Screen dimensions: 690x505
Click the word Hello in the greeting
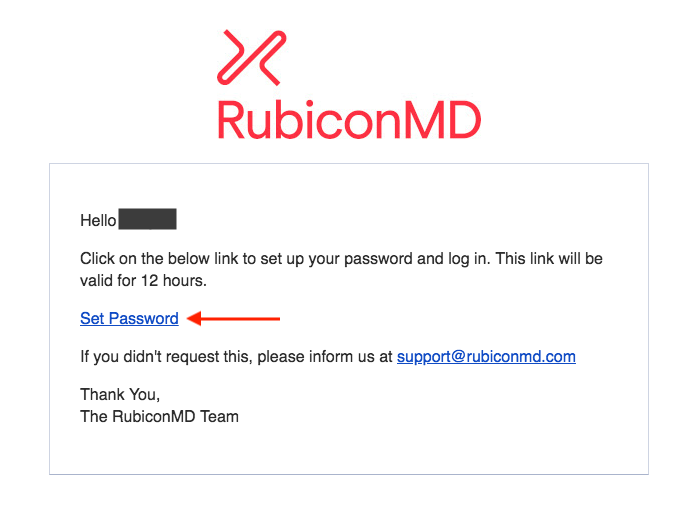click(x=98, y=220)
